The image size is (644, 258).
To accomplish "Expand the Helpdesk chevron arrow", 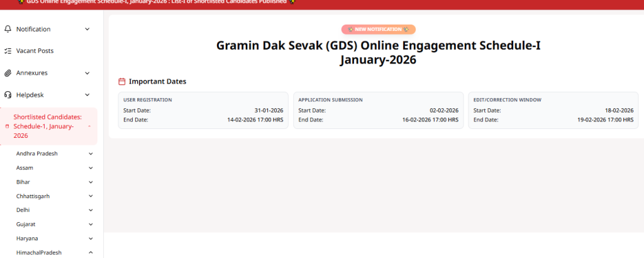I will [87, 95].
